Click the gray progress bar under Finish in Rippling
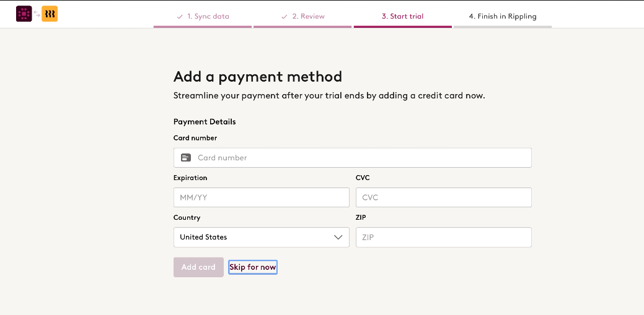The height and width of the screenshot is (315, 644). pos(503,27)
